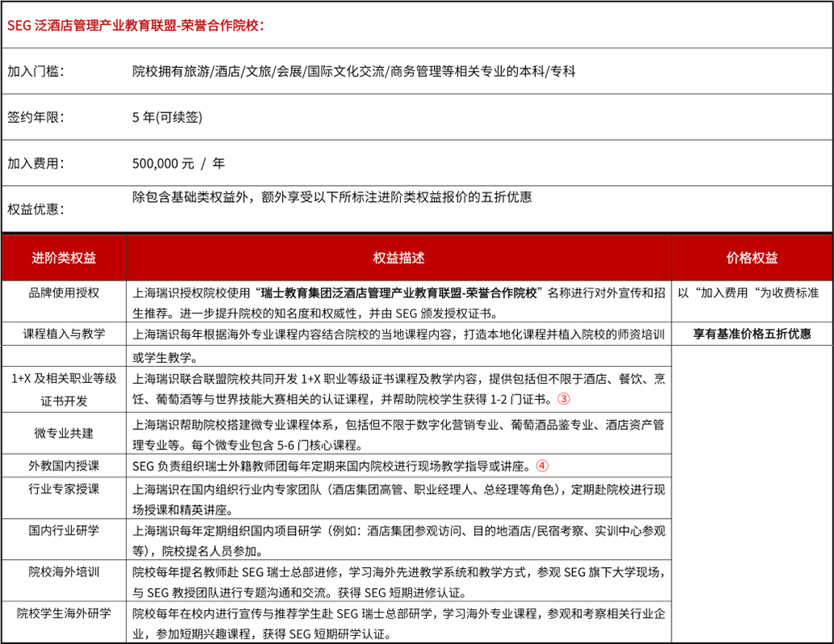Click the bold '享有基准价格五折优惠' cell
This screenshot has height=644, width=834.
[x=752, y=334]
